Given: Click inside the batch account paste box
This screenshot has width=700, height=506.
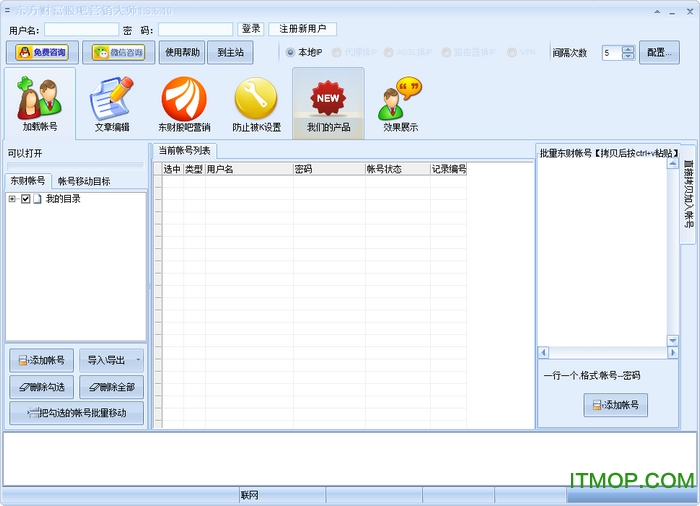Looking at the screenshot, I should [x=602, y=252].
